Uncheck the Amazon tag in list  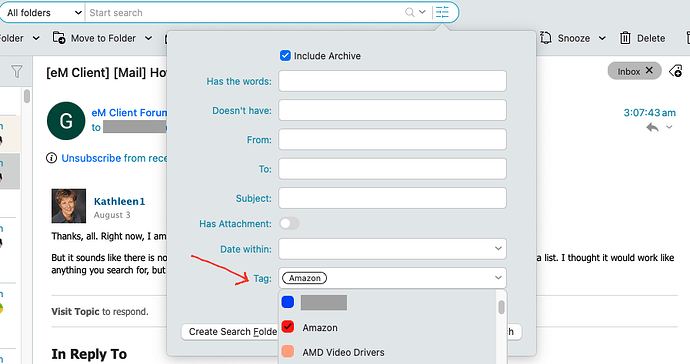[x=288, y=327]
